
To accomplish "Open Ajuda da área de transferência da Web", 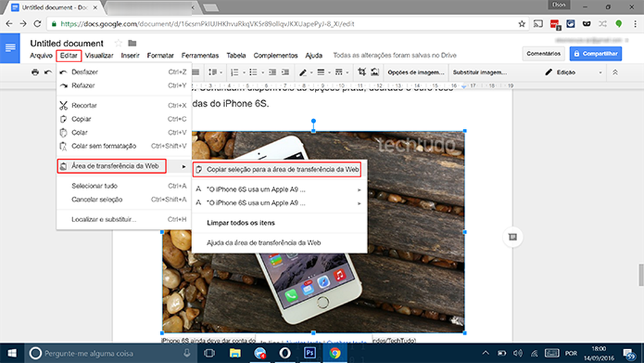I will [x=279, y=242].
